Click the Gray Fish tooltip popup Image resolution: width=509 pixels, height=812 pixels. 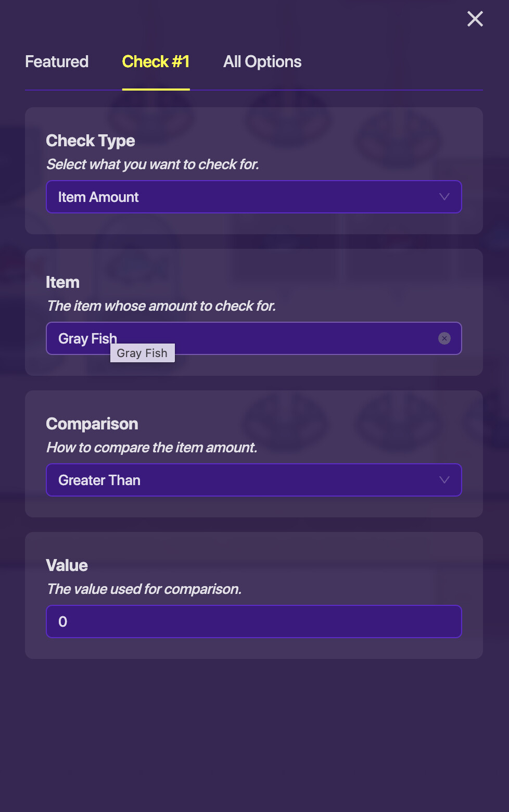coord(142,353)
